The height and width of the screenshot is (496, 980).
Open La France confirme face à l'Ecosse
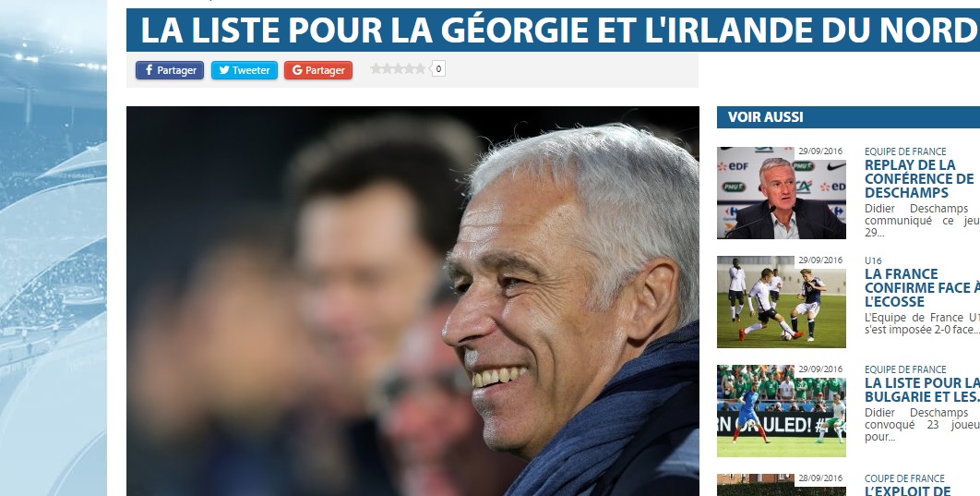[x=922, y=288]
